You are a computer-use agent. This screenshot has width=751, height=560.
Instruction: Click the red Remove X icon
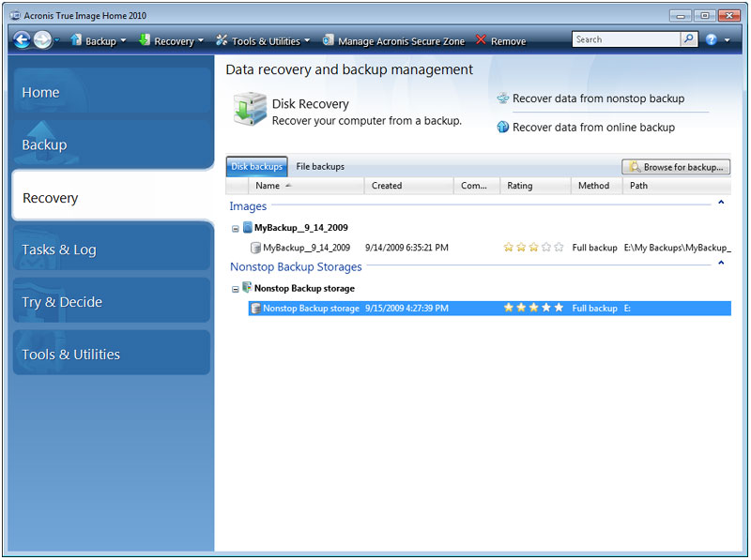(481, 40)
